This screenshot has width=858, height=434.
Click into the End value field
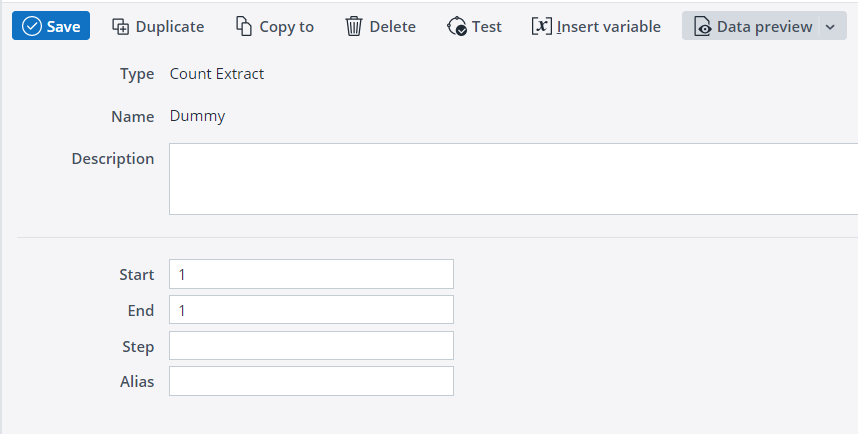311,310
